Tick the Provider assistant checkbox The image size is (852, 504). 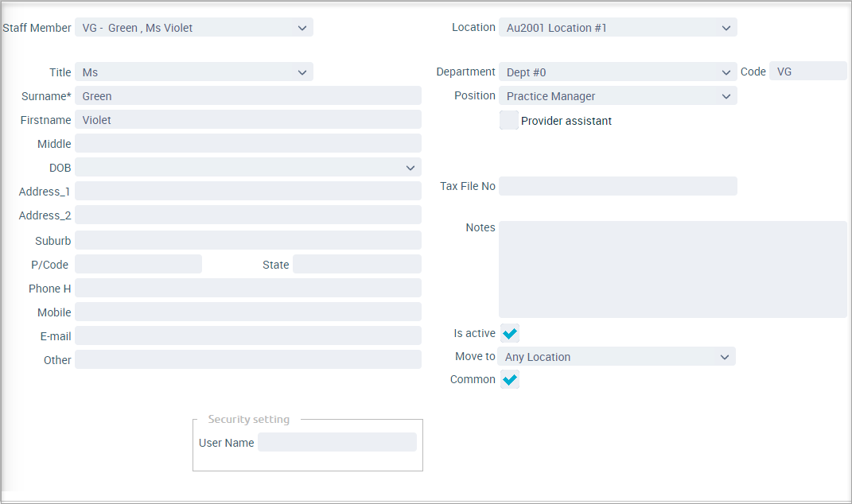[x=509, y=120]
